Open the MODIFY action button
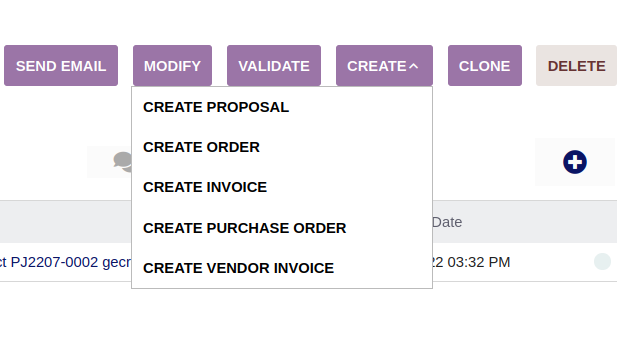This screenshot has width=640, height=360. 172,66
